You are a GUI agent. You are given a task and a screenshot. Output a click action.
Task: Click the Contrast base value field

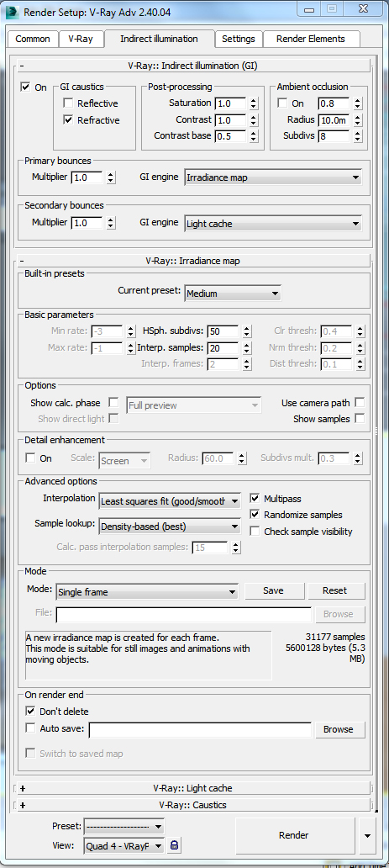[x=230, y=136]
